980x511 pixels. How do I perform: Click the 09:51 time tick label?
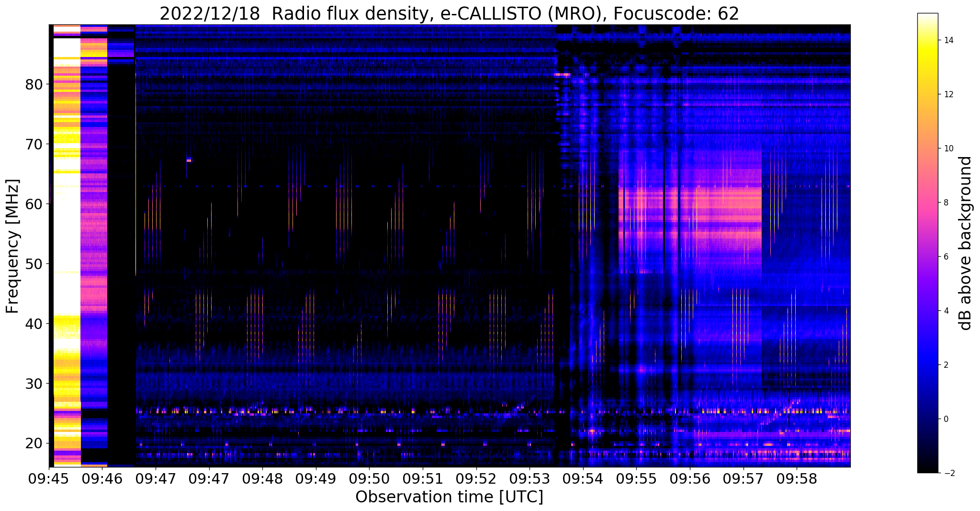[423, 479]
